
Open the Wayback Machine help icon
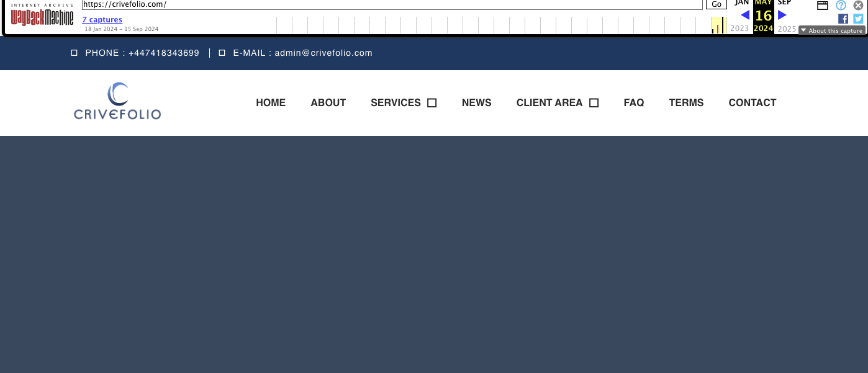(x=841, y=6)
